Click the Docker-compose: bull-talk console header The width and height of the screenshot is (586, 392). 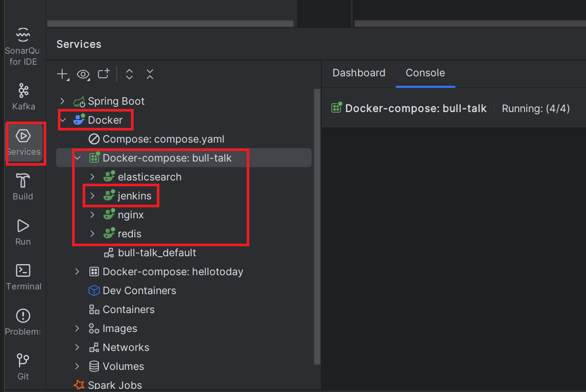[409, 108]
